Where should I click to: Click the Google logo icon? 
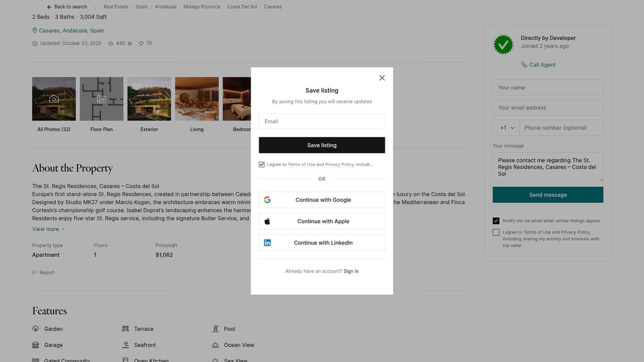click(267, 200)
